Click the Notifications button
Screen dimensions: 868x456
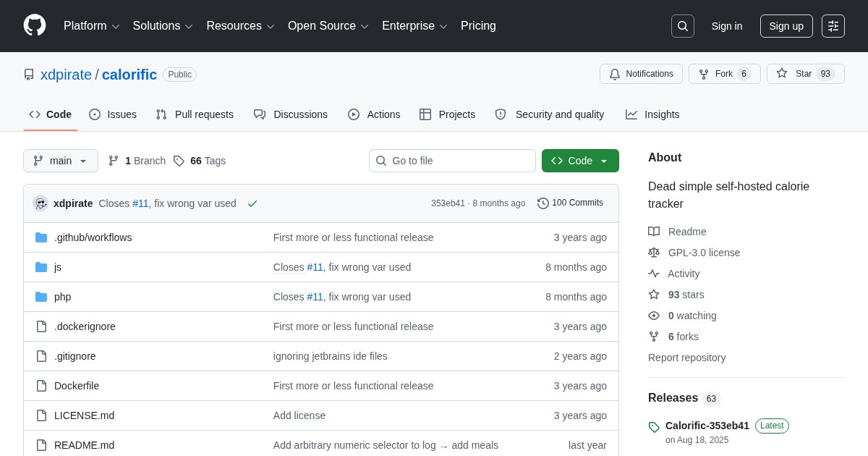[641, 74]
